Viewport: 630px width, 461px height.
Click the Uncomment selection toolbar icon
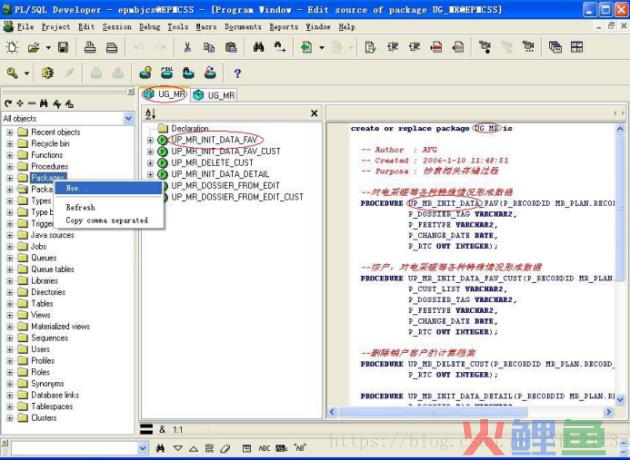pos(458,47)
